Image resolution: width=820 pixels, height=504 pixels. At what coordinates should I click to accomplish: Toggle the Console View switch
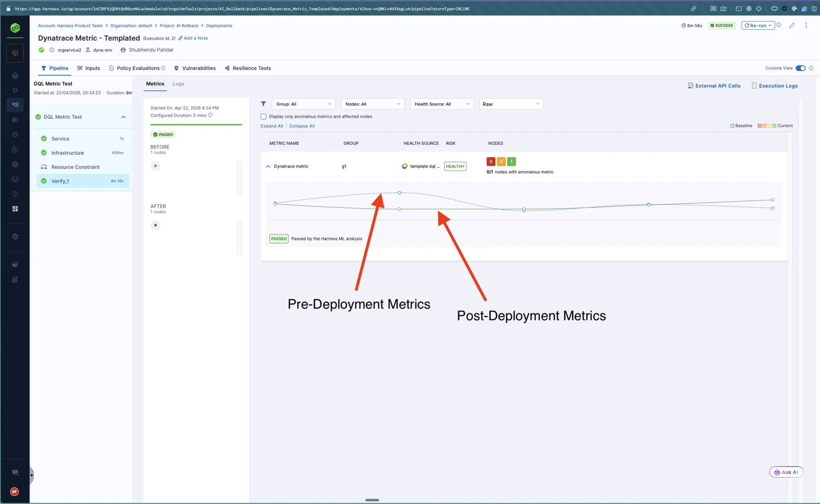tap(800, 68)
